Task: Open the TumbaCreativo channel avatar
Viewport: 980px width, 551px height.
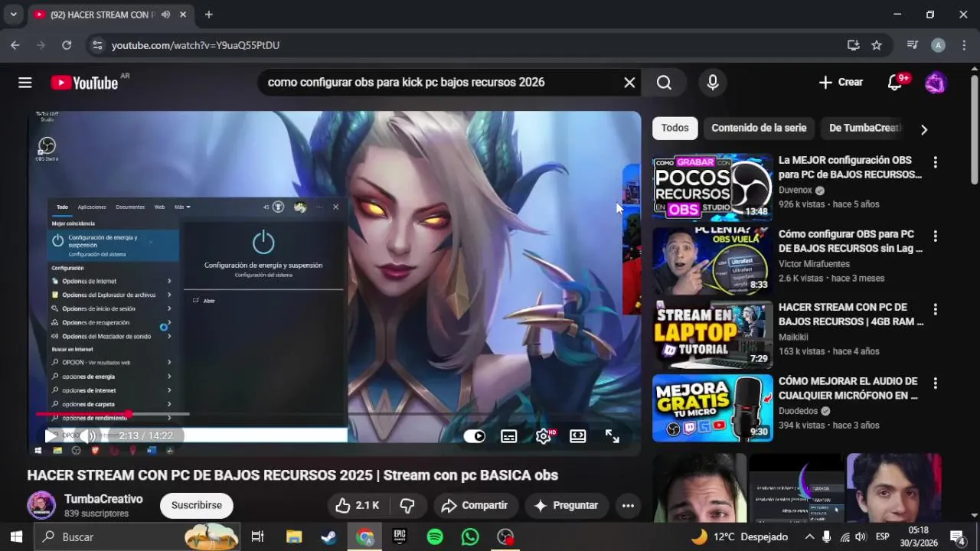Action: pyautogui.click(x=41, y=505)
